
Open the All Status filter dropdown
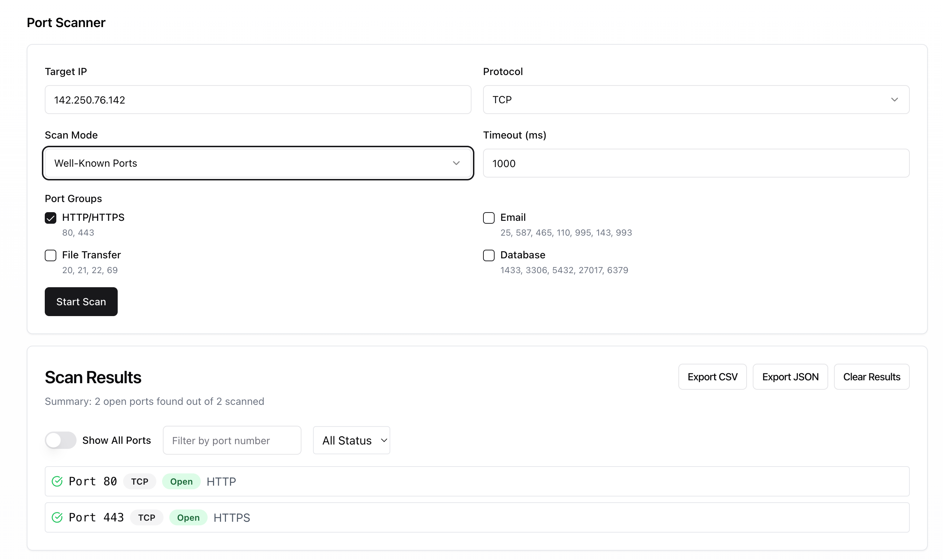pos(351,440)
